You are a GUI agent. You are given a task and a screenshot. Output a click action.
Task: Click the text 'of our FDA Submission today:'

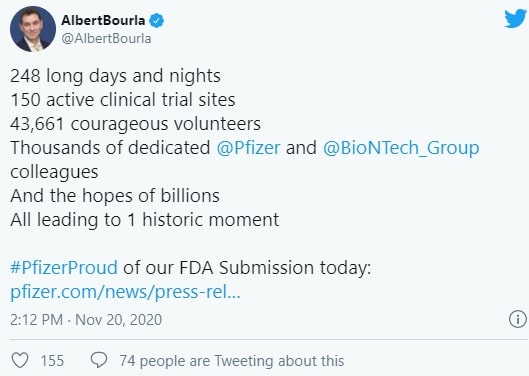(x=247, y=268)
